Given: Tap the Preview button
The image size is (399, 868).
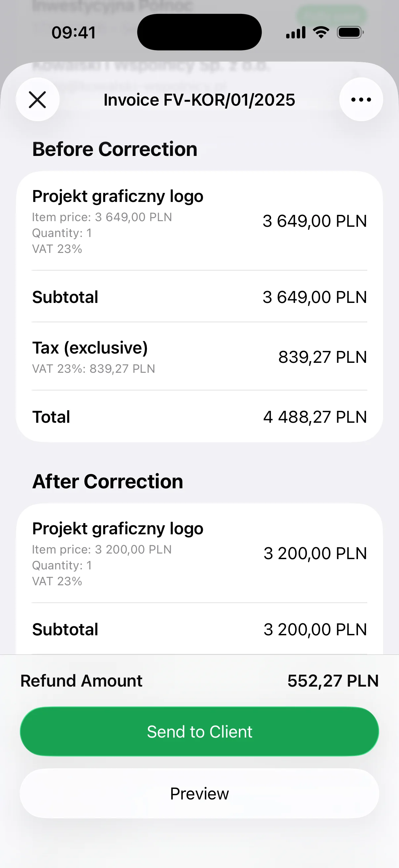Looking at the screenshot, I should point(199,794).
